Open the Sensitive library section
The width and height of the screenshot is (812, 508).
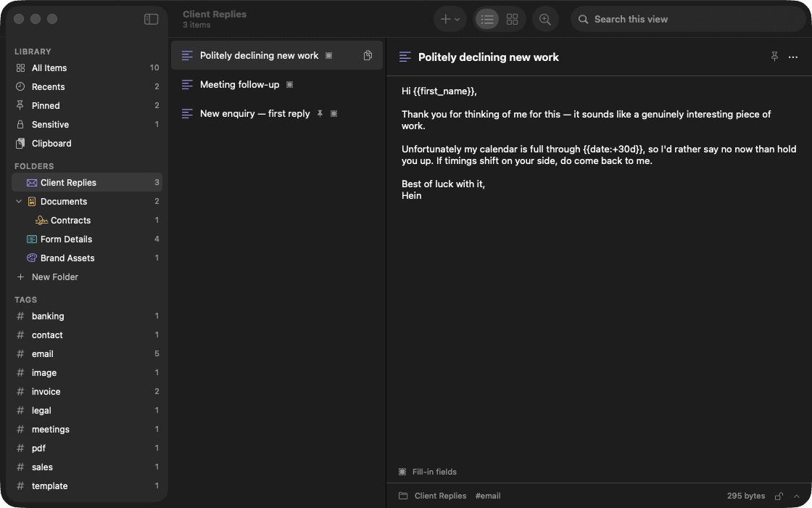click(87, 124)
